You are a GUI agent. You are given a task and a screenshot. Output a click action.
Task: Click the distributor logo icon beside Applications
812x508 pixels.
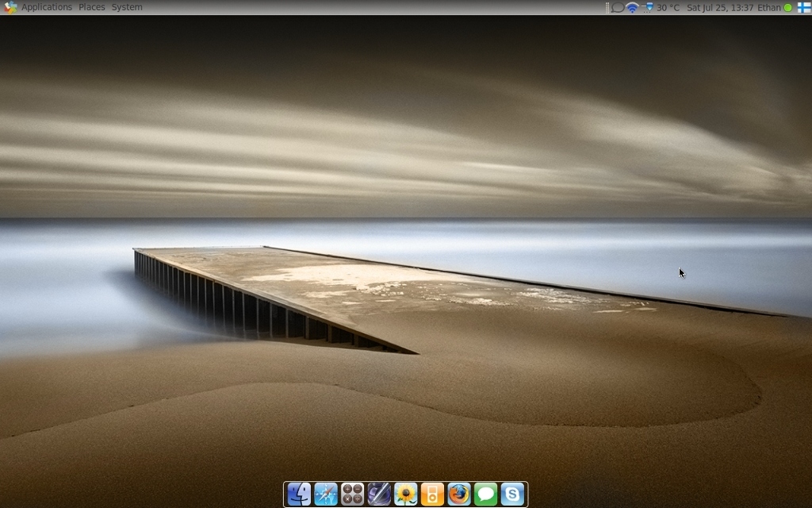click(10, 7)
